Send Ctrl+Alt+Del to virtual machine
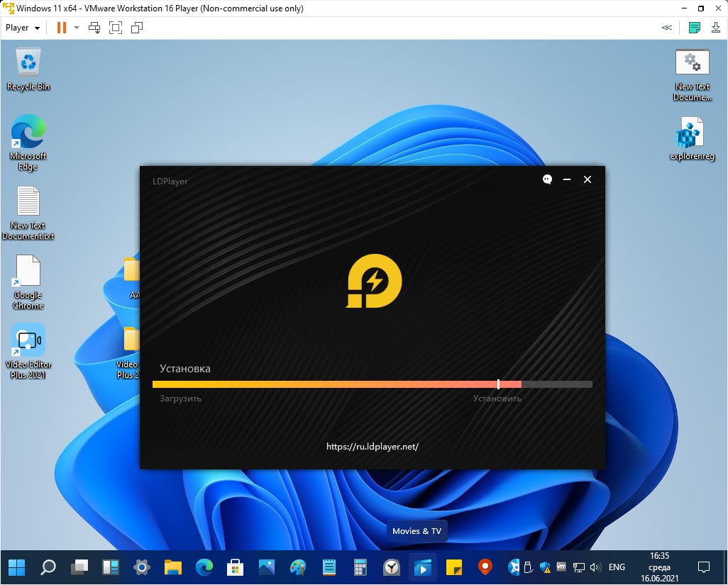This screenshot has height=585, width=728. [x=94, y=28]
